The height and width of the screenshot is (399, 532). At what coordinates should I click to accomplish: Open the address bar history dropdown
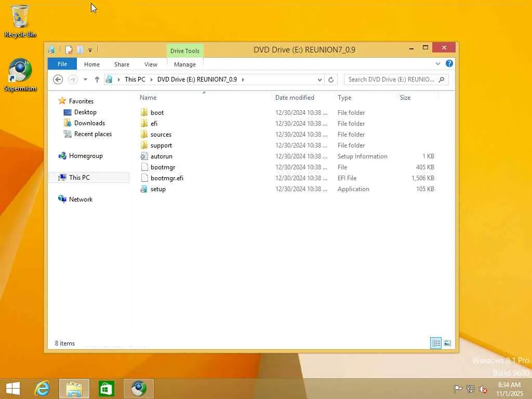tap(320, 79)
